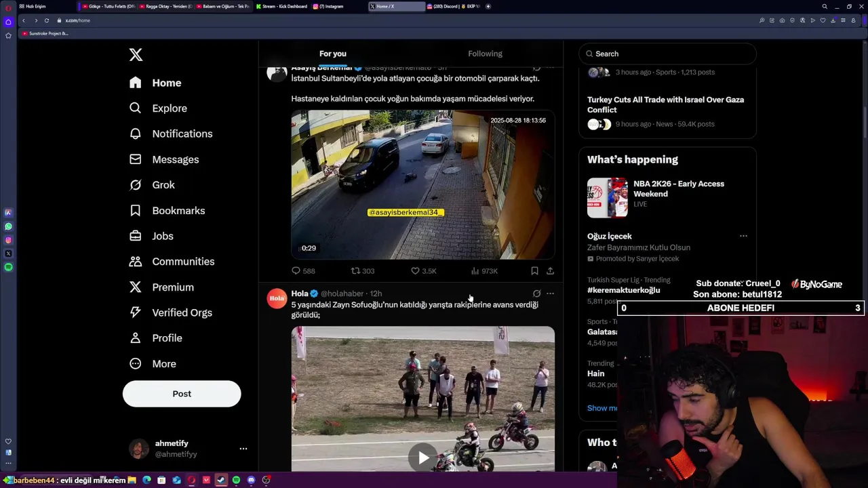Open the Explore page
868x488 pixels.
[x=158, y=108]
